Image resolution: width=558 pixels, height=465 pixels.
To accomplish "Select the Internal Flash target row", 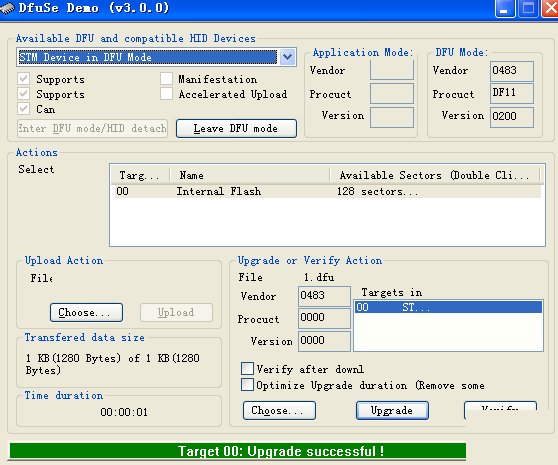I will pos(326,191).
